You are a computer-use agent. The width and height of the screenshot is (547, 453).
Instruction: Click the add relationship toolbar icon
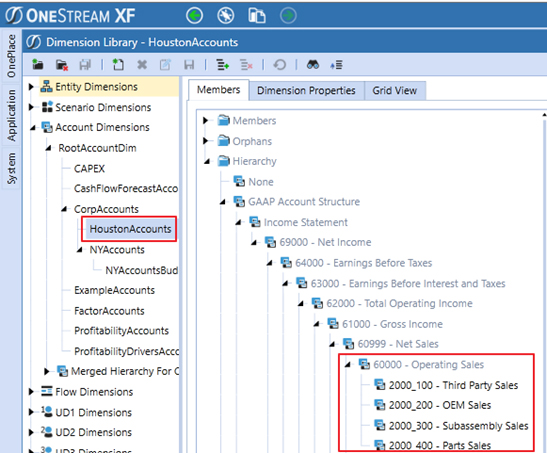pos(223,65)
